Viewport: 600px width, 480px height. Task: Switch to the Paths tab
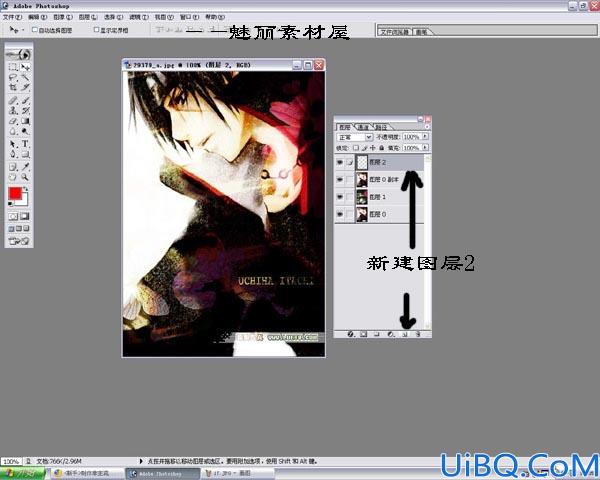click(x=381, y=127)
